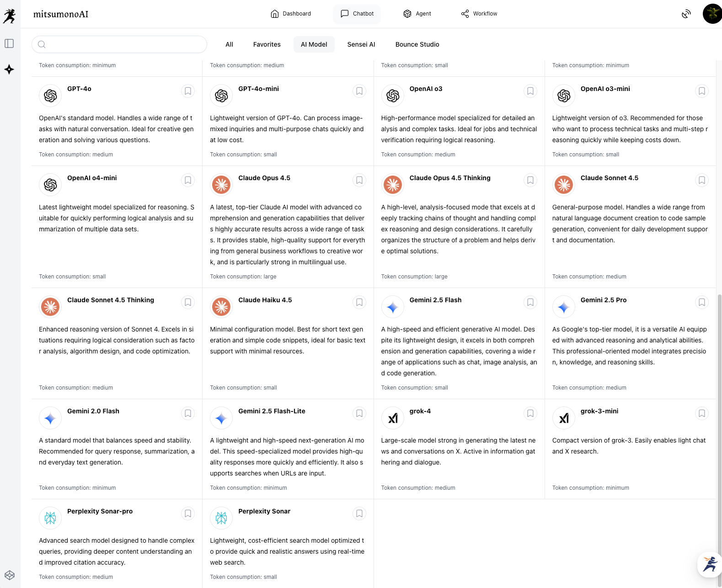Toggle the sidebar panel icon

(x=9, y=43)
